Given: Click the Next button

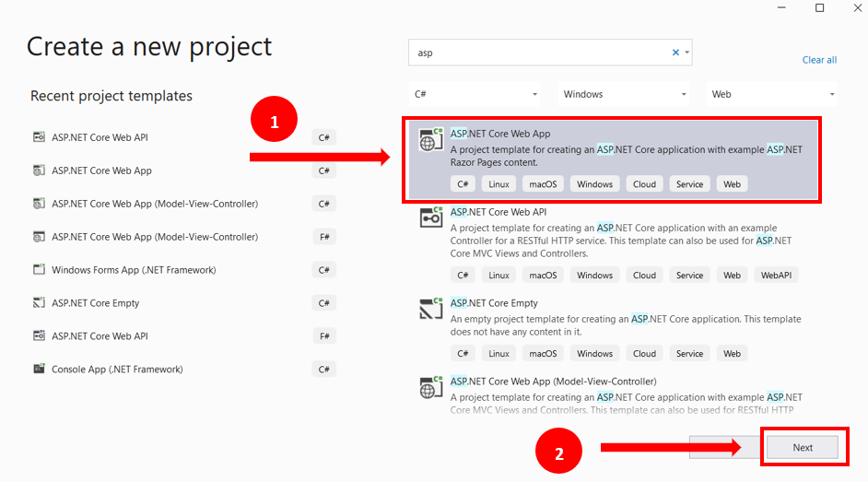Looking at the screenshot, I should 803,447.
